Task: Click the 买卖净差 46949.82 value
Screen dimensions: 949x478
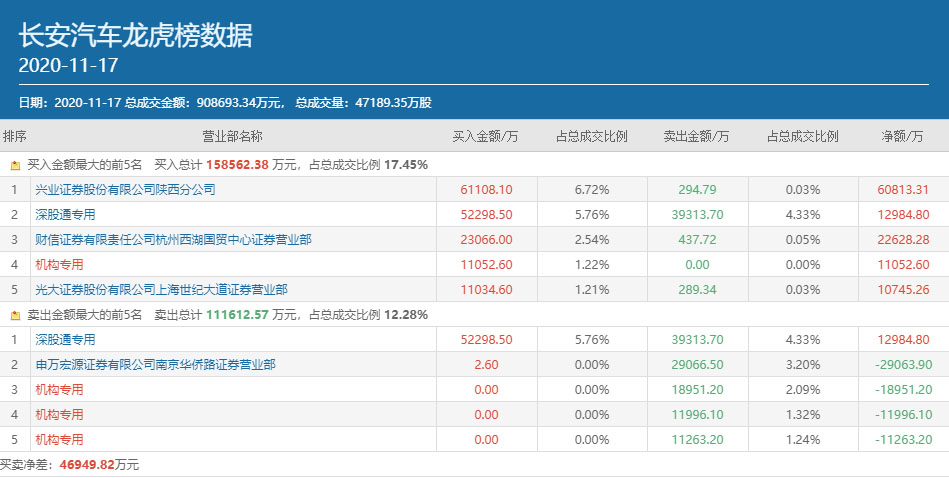Action: coord(88,465)
